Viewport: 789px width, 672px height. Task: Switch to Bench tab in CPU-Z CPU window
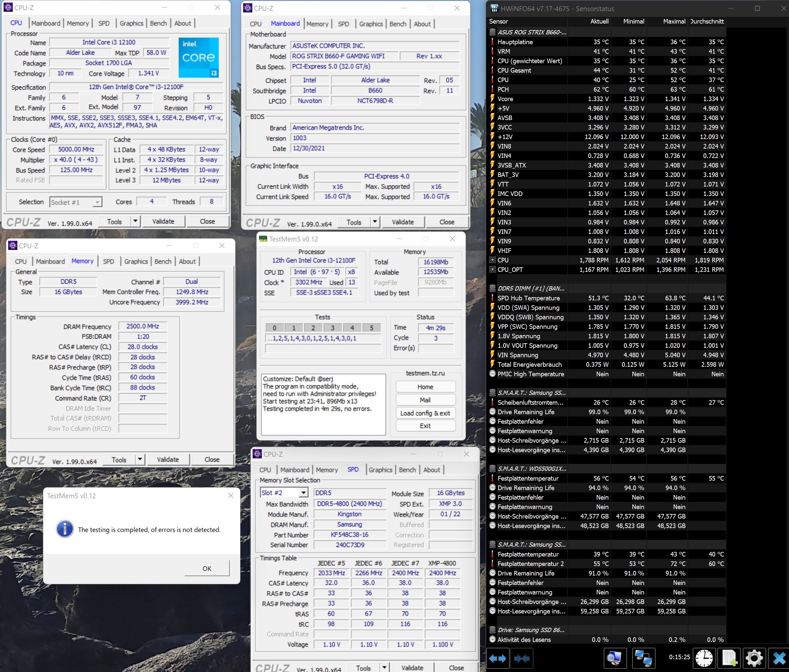pyautogui.click(x=158, y=23)
